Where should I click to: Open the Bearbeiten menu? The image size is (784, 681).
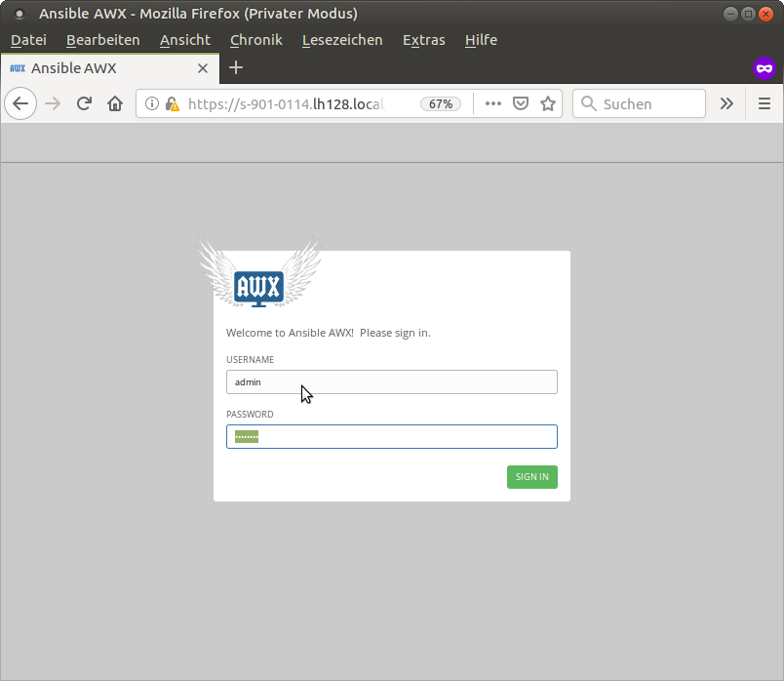tap(103, 40)
